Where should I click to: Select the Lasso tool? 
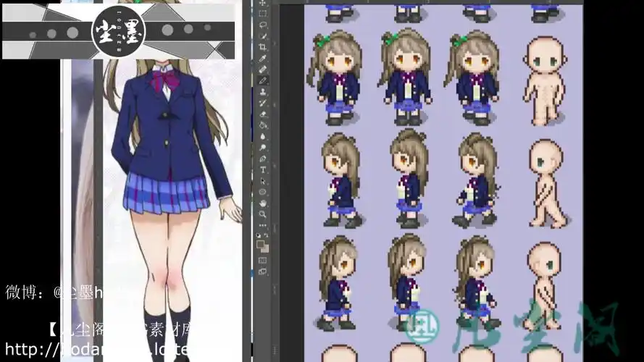[x=263, y=25]
